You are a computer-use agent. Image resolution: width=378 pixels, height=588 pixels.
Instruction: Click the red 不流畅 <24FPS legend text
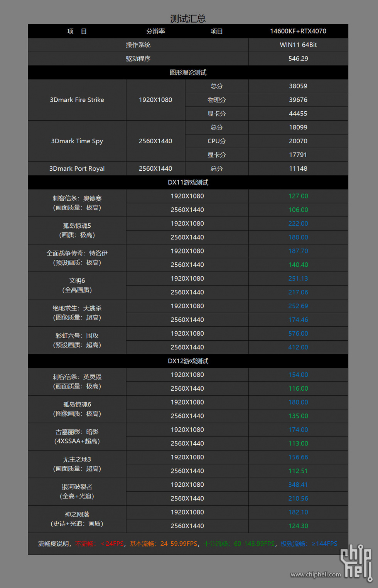[100, 544]
